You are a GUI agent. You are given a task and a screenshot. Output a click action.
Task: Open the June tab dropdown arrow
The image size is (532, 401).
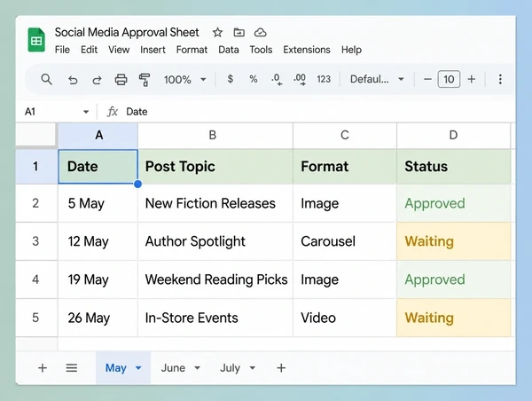coord(197,367)
